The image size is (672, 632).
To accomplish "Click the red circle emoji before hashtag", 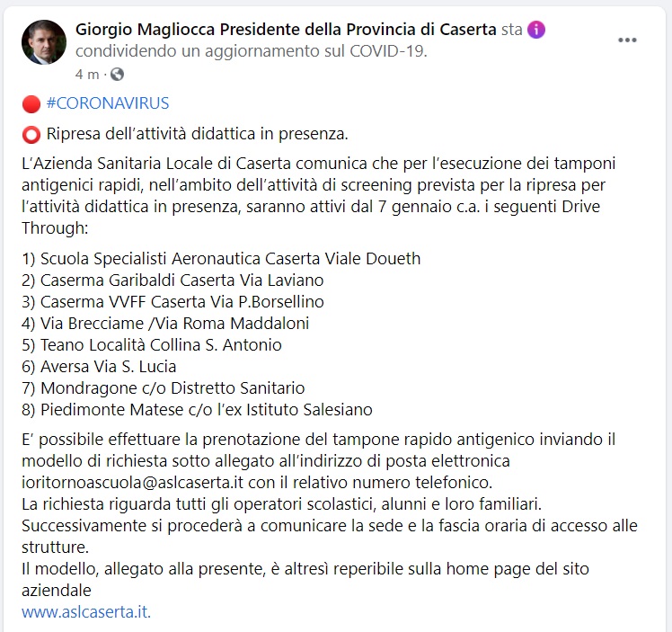I will [x=31, y=103].
